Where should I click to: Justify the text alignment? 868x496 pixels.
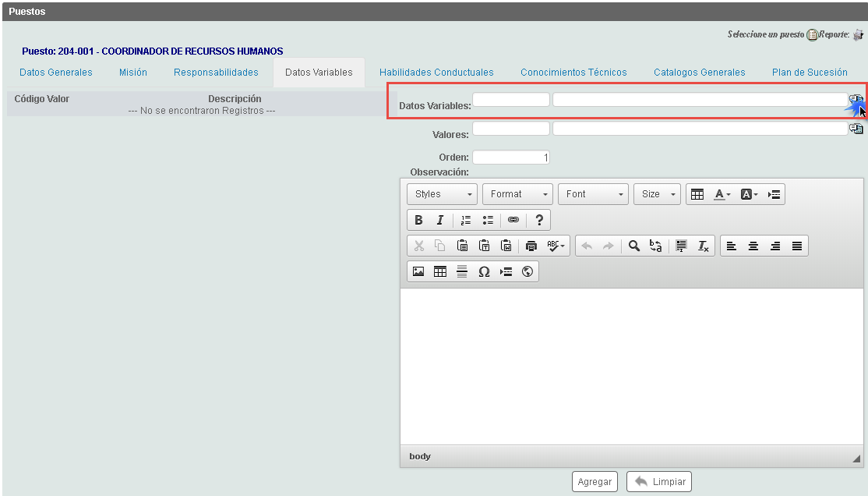coord(797,246)
